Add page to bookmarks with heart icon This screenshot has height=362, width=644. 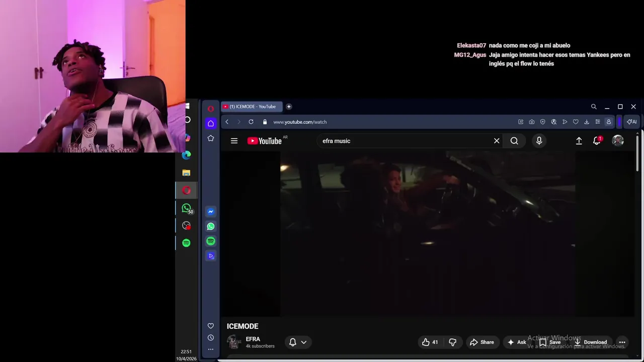576,122
